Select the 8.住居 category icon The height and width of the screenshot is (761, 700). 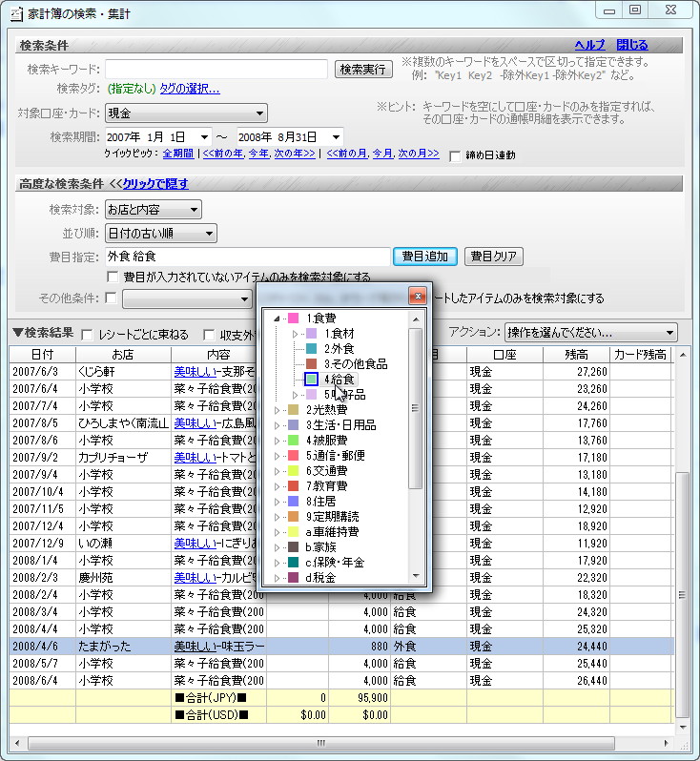click(293, 502)
